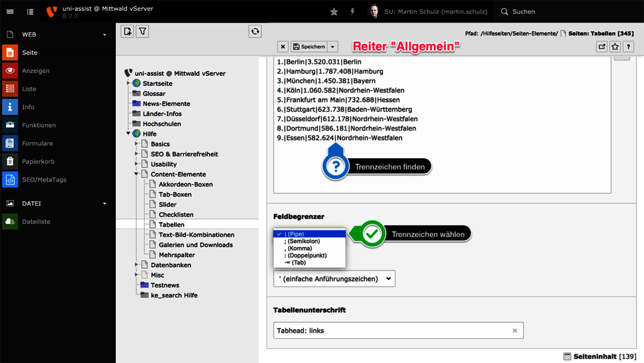Image resolution: width=644 pixels, height=363 pixels.
Task: Choose the ; (Semikolon) delimiter option
Action: (x=310, y=241)
